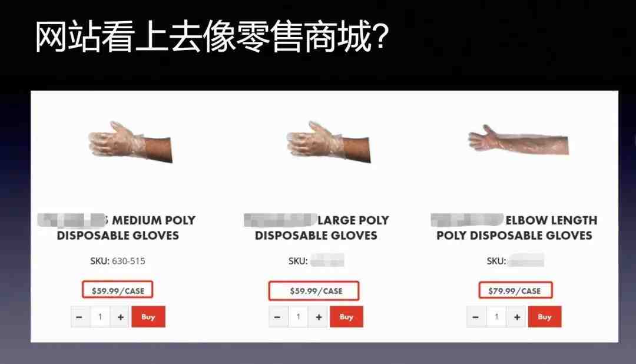Click the $79.99/CASE price label
This screenshot has width=636, height=364.
pyautogui.click(x=515, y=290)
